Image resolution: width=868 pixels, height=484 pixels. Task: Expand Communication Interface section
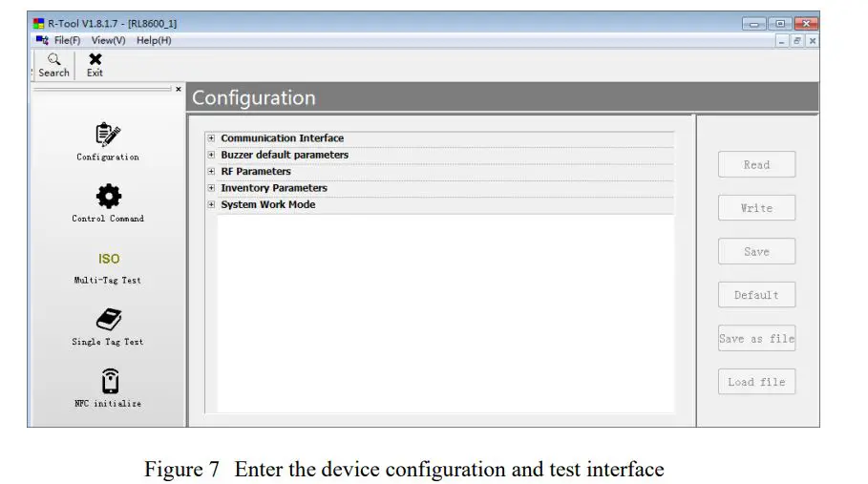pyautogui.click(x=211, y=138)
